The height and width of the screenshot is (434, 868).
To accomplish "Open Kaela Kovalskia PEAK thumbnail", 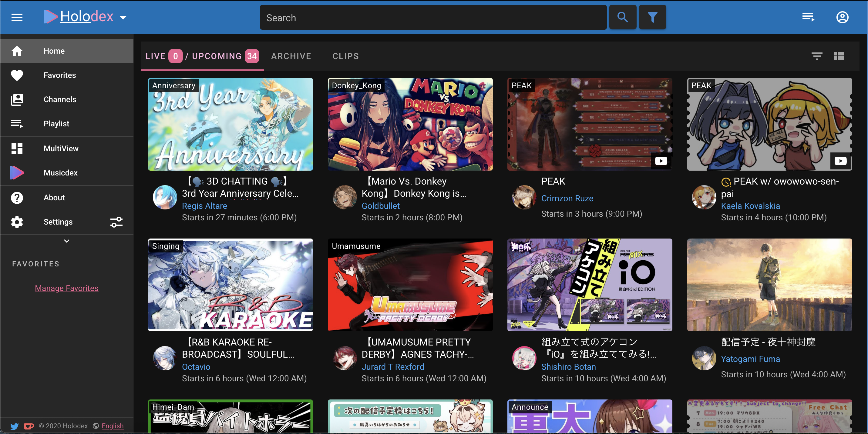I will [x=770, y=124].
